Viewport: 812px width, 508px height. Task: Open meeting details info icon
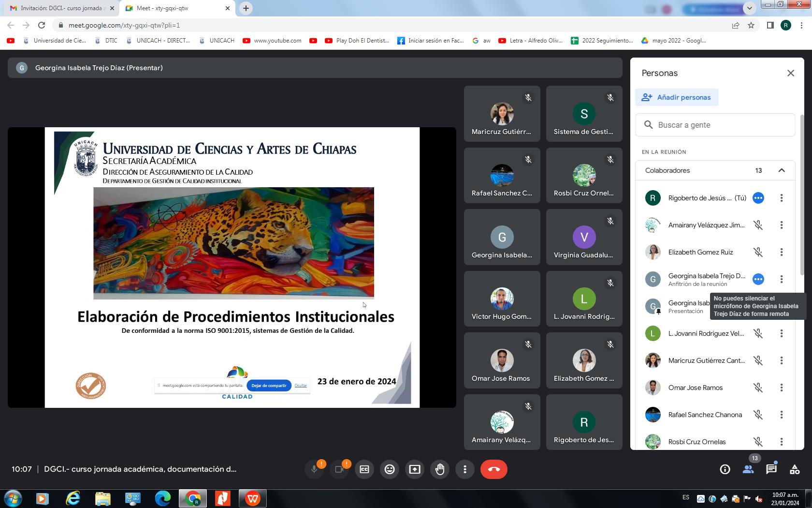(725, 469)
